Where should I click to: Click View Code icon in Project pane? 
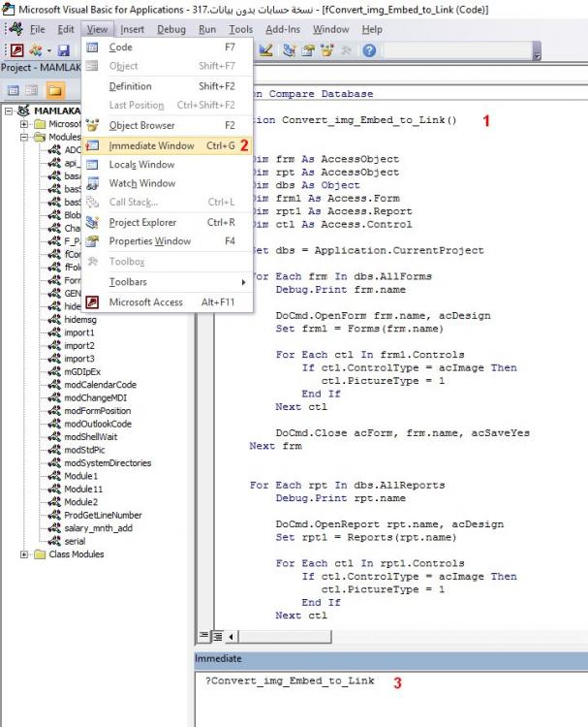14,90
